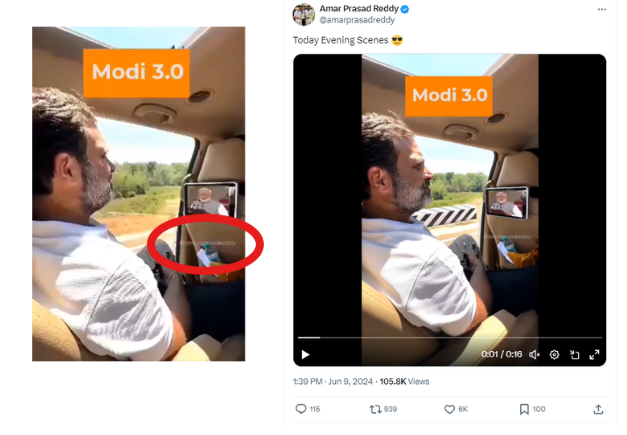The image size is (627, 435).
Task: Bookmark this tweet
Action: click(524, 409)
